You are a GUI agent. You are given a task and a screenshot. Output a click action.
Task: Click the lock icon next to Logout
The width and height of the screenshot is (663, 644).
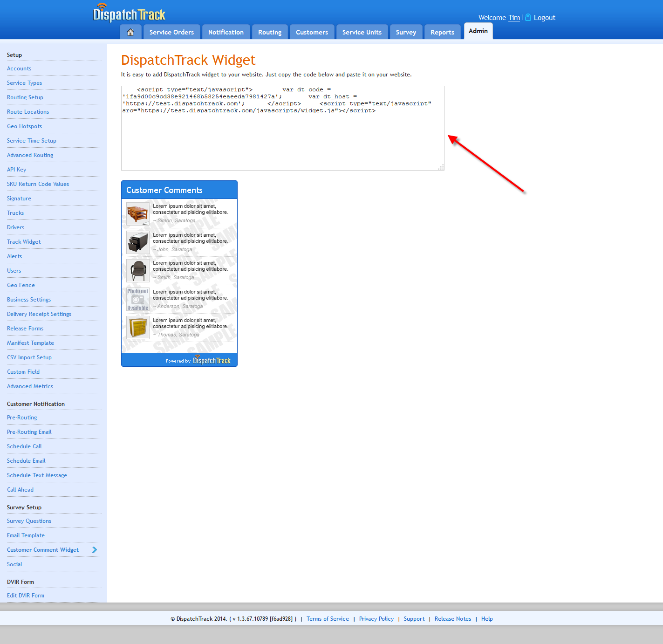(x=527, y=17)
